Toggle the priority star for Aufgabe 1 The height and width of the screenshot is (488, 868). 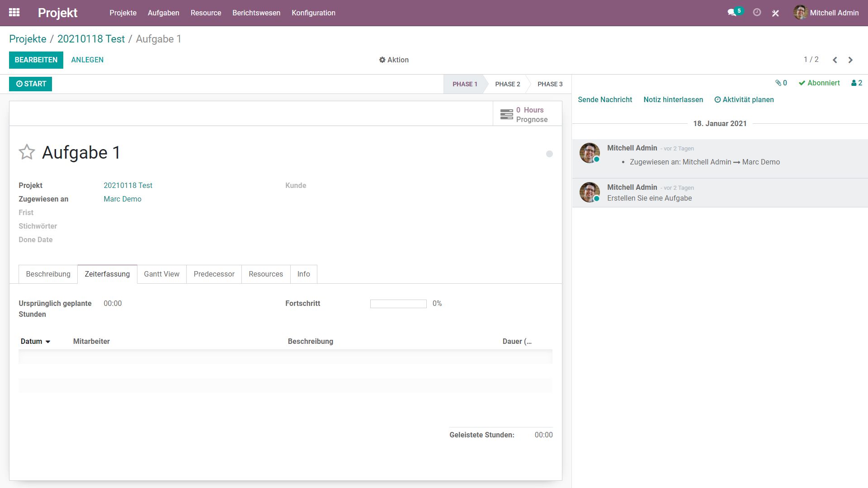pos(27,152)
